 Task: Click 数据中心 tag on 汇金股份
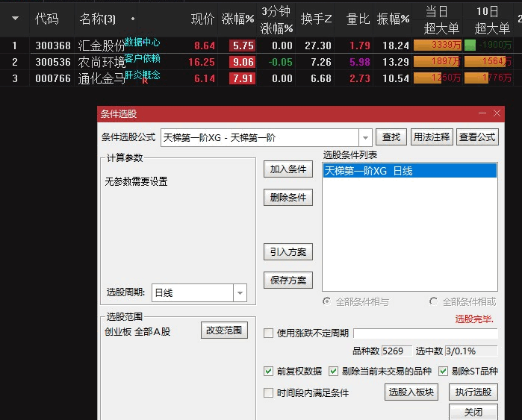pos(143,43)
